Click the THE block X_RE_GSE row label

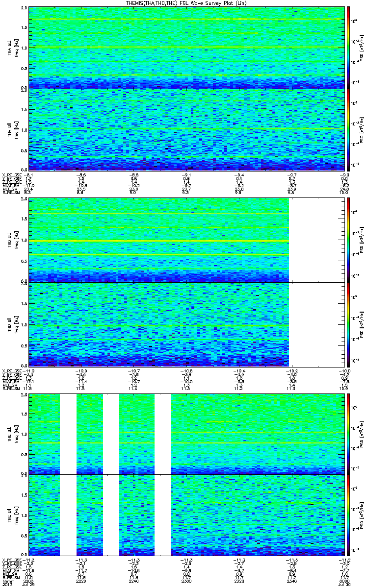[11, 560]
